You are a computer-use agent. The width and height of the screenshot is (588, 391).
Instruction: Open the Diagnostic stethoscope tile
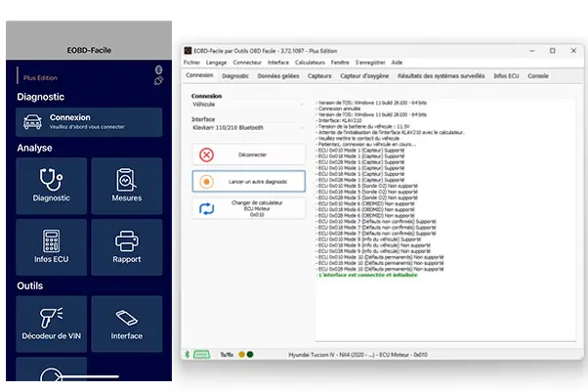(52, 186)
